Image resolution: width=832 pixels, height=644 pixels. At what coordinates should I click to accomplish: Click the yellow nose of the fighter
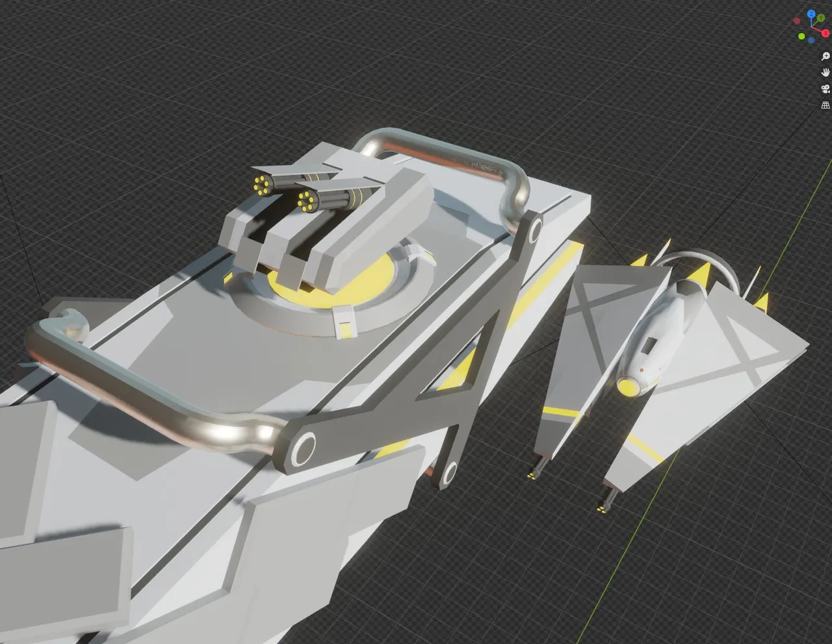tap(628, 388)
